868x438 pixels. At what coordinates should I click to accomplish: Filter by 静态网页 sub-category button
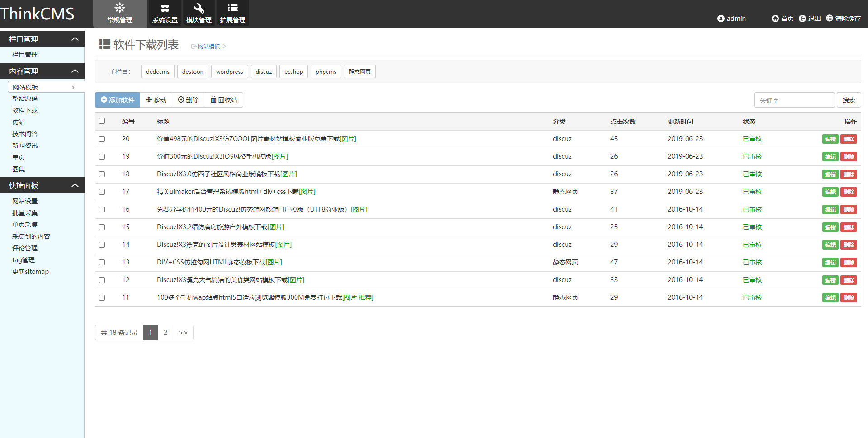tap(360, 71)
